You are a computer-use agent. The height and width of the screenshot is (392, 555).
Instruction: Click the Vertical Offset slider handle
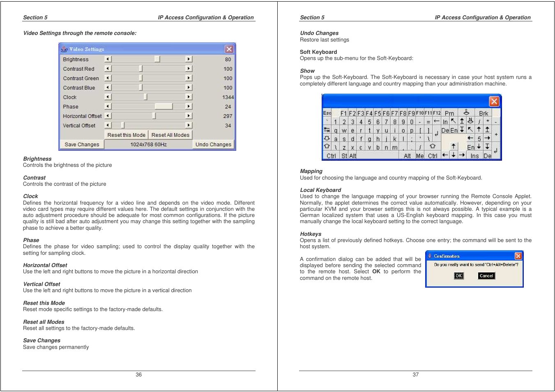(122, 125)
